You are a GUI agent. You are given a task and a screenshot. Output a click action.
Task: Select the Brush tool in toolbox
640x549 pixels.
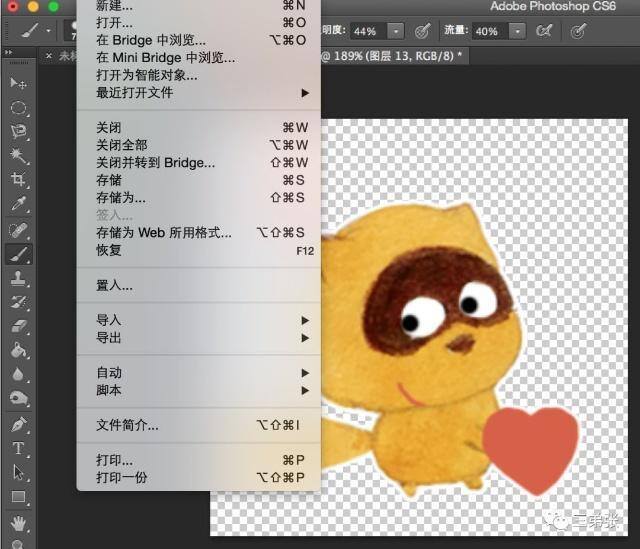[18, 254]
